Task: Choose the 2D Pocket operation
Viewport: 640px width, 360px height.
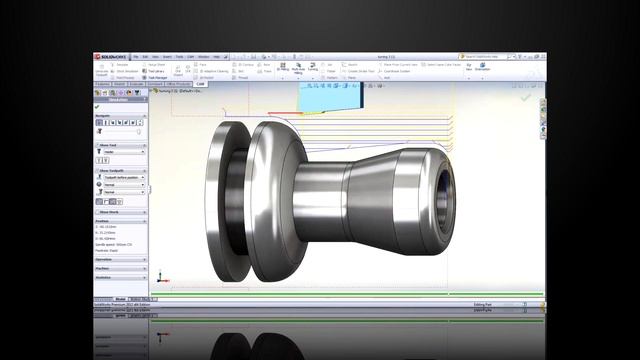Action: (x=204, y=78)
